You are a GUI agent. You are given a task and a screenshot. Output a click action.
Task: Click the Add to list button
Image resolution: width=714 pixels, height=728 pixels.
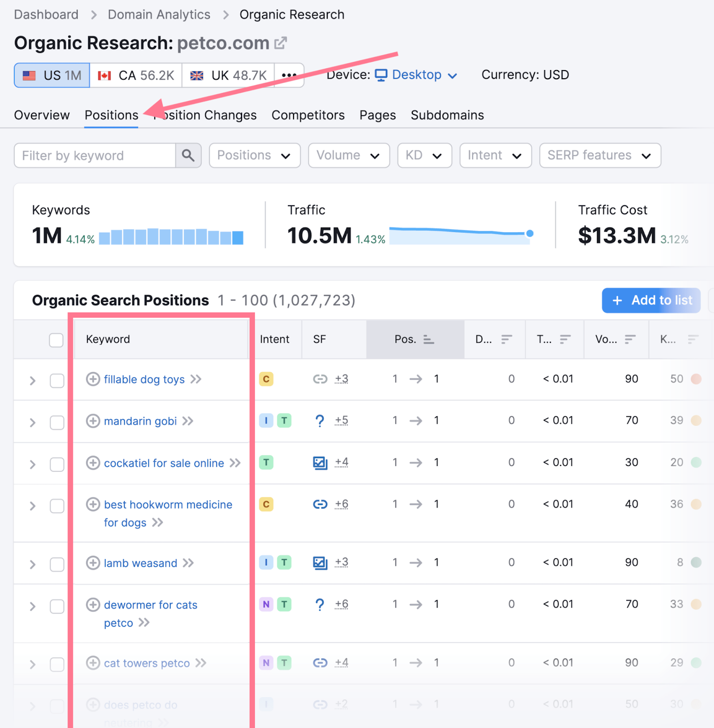tap(651, 300)
